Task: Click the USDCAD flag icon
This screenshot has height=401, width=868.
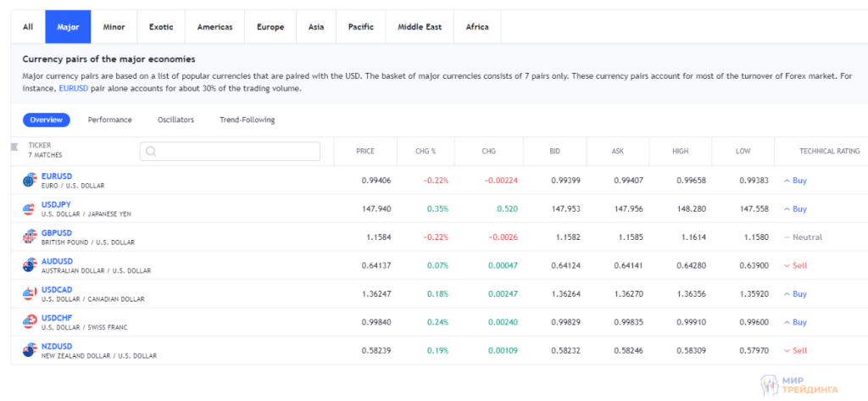Action: [29, 293]
